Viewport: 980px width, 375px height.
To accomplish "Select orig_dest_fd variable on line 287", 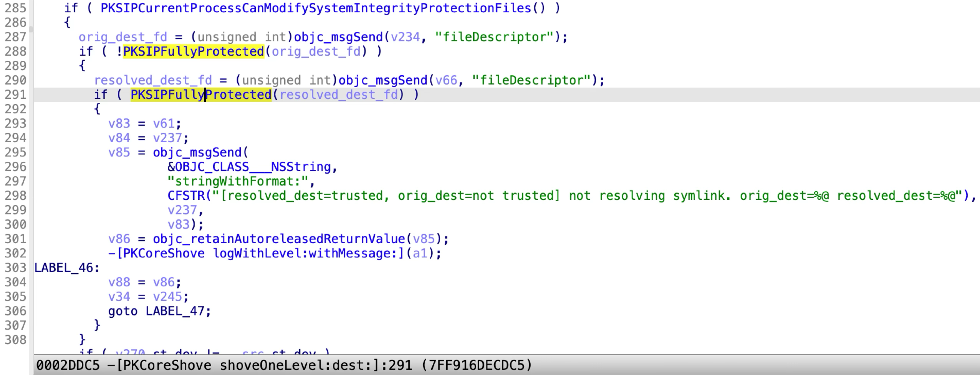I will click(x=123, y=37).
